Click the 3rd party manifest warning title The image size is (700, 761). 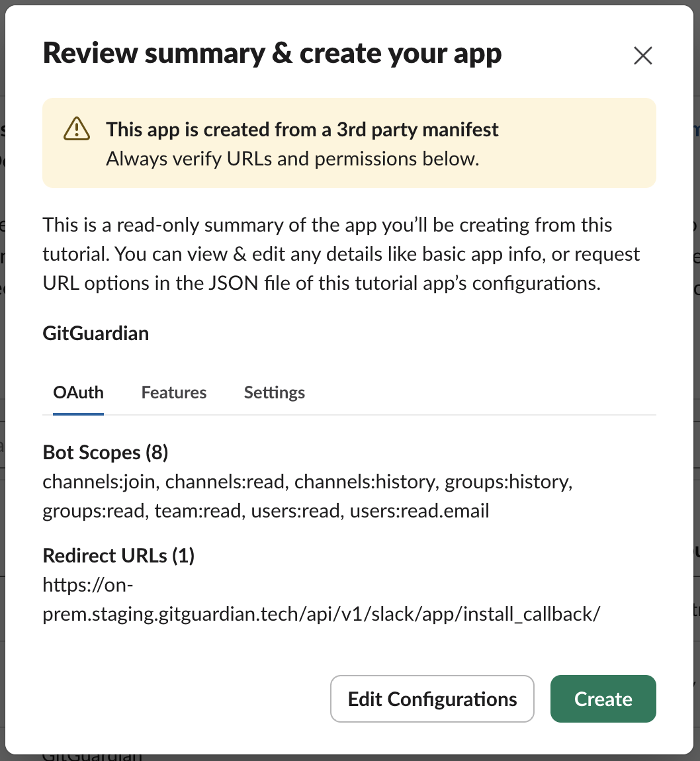tap(302, 130)
